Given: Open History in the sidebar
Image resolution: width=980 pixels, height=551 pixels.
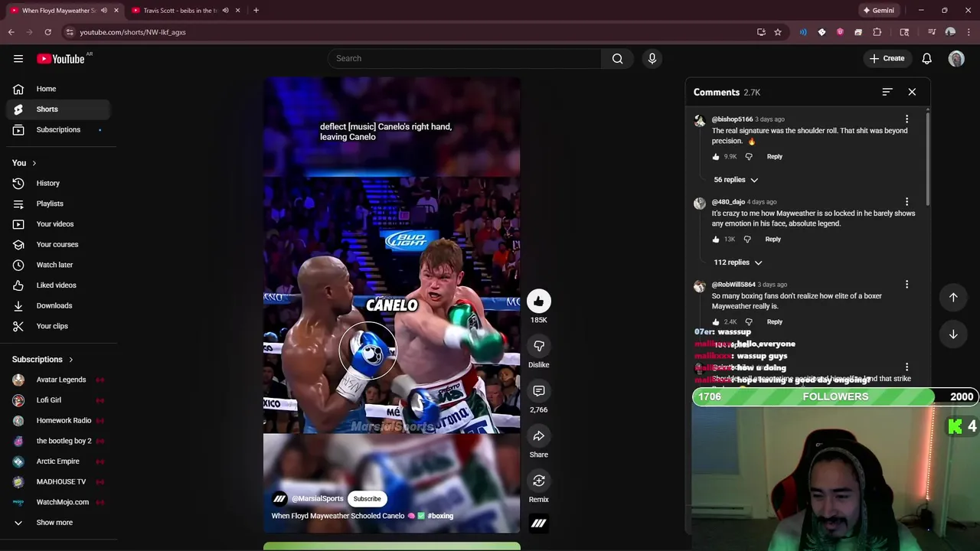Looking at the screenshot, I should click(x=58, y=184).
